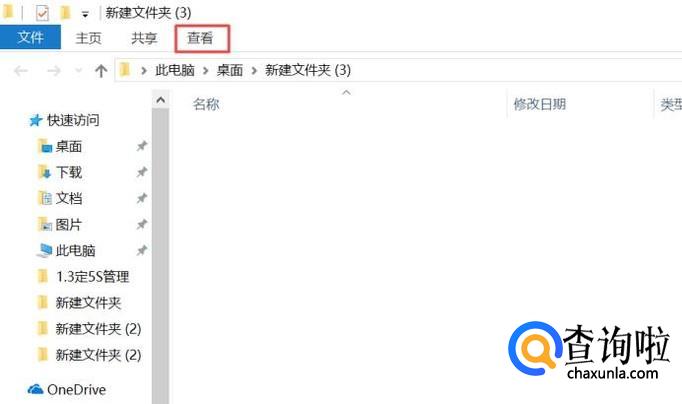
Task: Go up one level with up arrow
Action: tap(101, 70)
